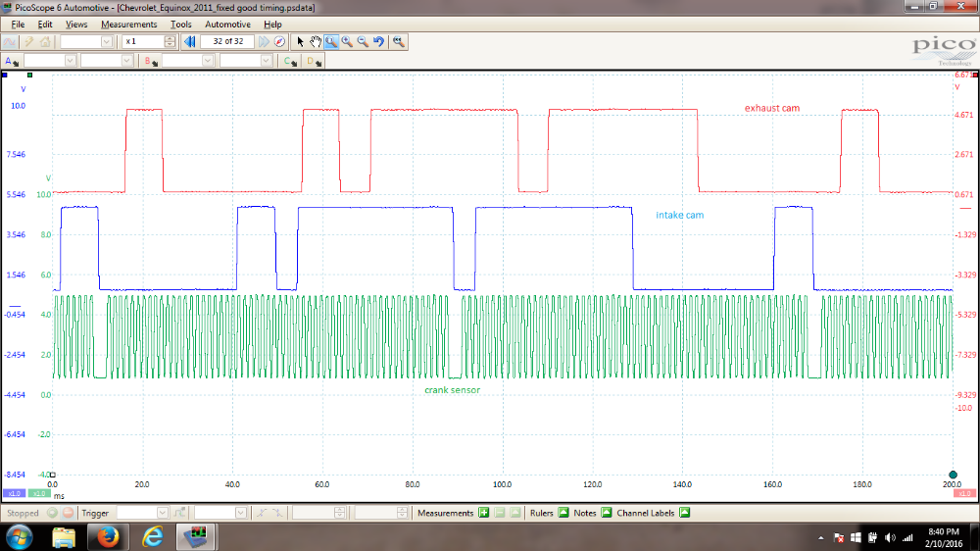Click the zoom factor x1 spinner
The width and height of the screenshot is (980, 551).
171,42
